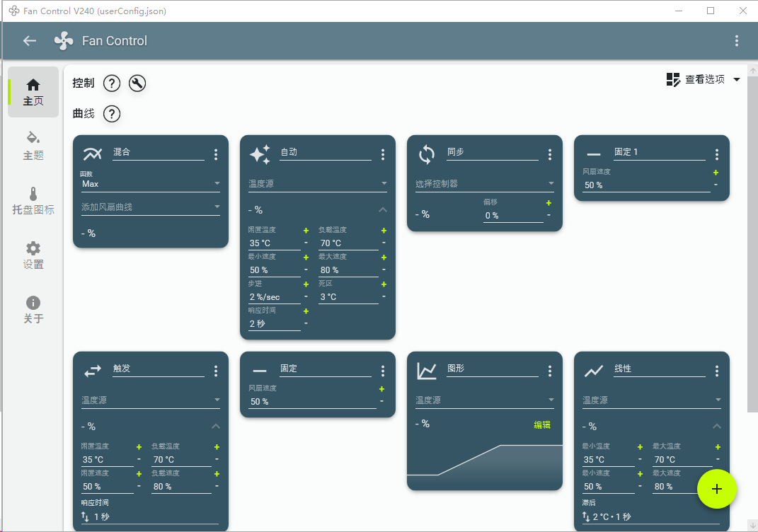Open help for 曲线 section
Screen dimensions: 758x532
coord(112,114)
